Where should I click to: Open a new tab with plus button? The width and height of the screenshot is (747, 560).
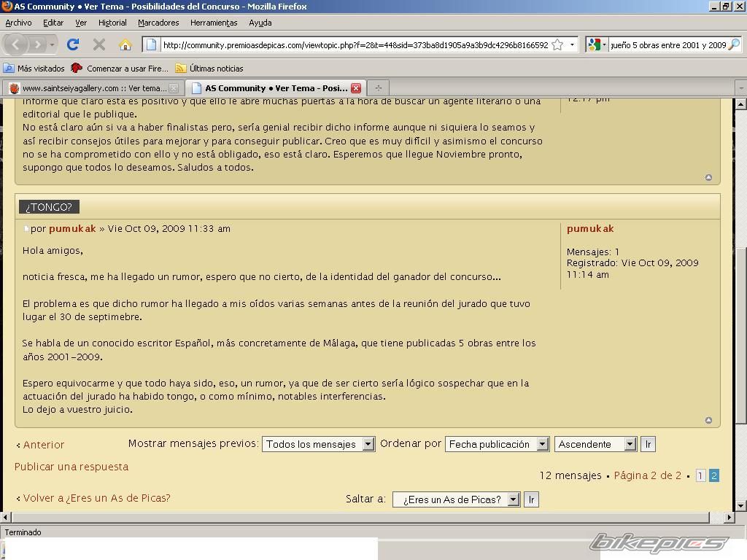379,87
